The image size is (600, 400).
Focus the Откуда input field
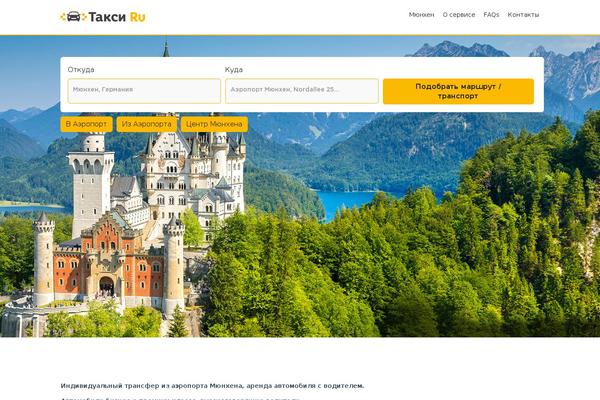tap(144, 91)
